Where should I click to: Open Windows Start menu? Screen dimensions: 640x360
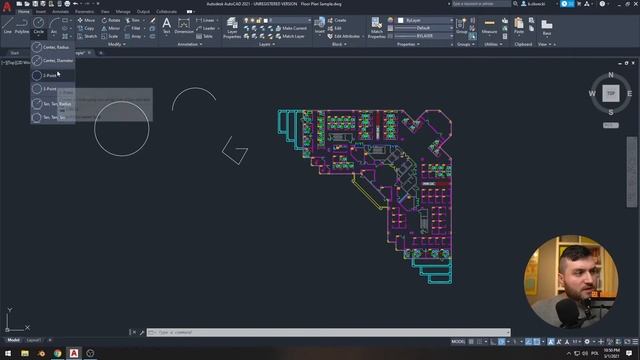tap(8, 353)
